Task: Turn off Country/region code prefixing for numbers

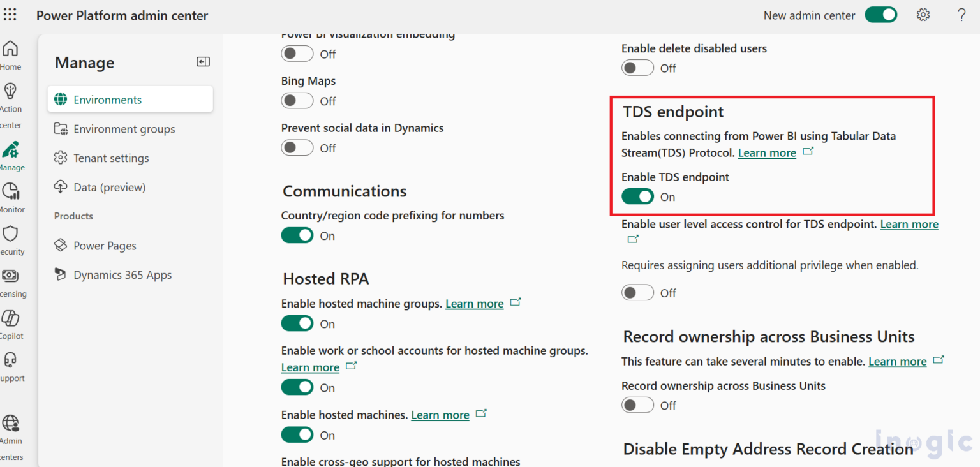Action: [x=297, y=235]
